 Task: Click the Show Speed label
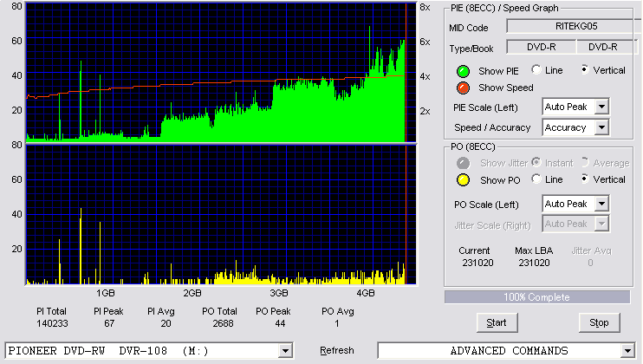505,88
